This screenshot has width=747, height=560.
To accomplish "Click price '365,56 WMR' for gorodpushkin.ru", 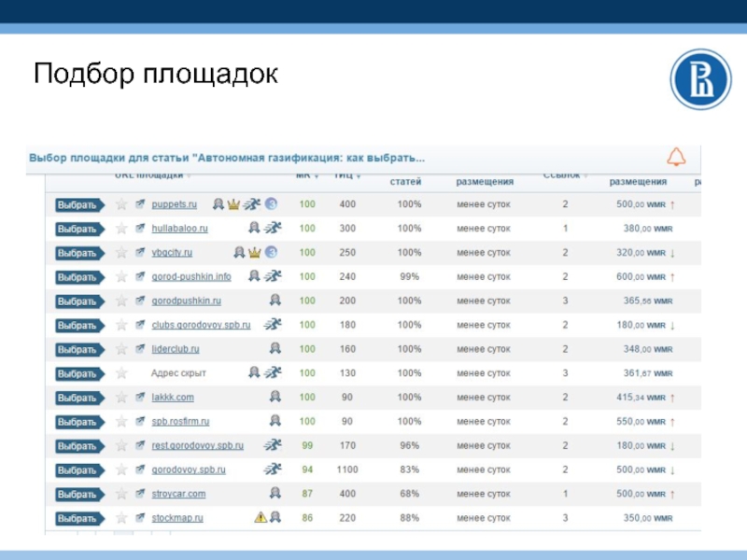I will [648, 301].
